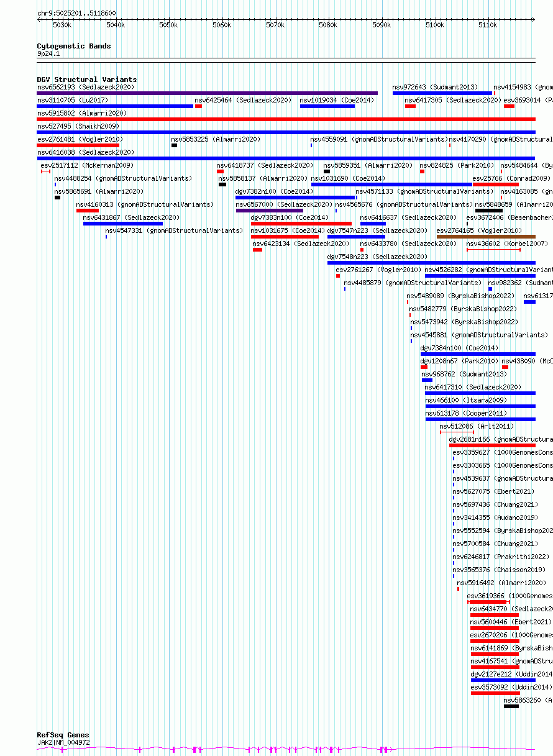Click the nsv6562193 (Sedlazeck2020) variant label
The height and width of the screenshot is (756, 553).
tap(85, 87)
